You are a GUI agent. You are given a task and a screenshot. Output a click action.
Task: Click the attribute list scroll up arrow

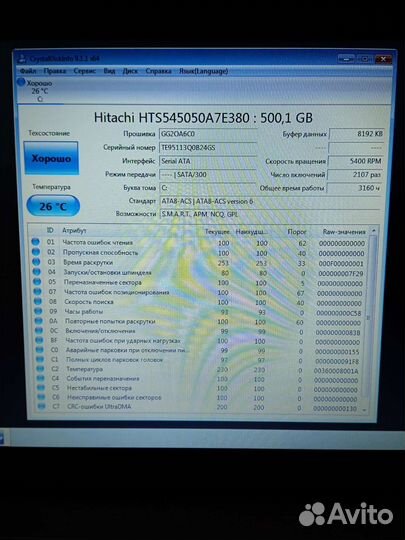tap(373, 230)
